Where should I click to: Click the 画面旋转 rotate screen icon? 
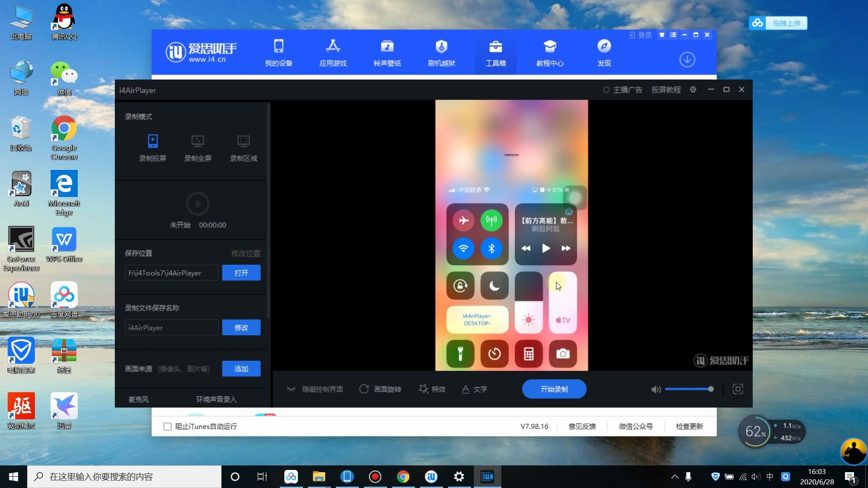tap(364, 389)
